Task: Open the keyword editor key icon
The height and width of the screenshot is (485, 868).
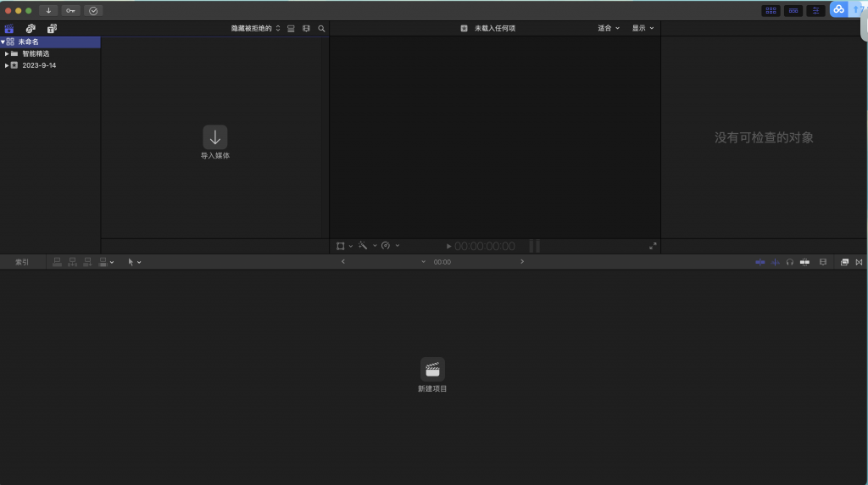Action: pos(71,10)
